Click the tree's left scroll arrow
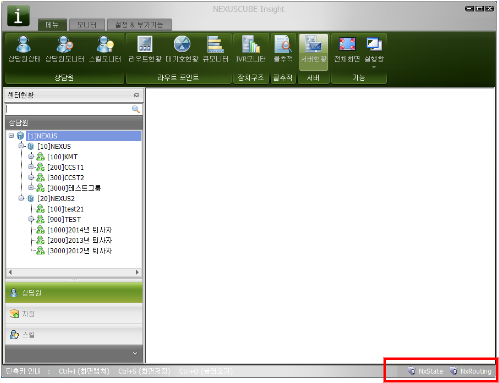 point(10,272)
